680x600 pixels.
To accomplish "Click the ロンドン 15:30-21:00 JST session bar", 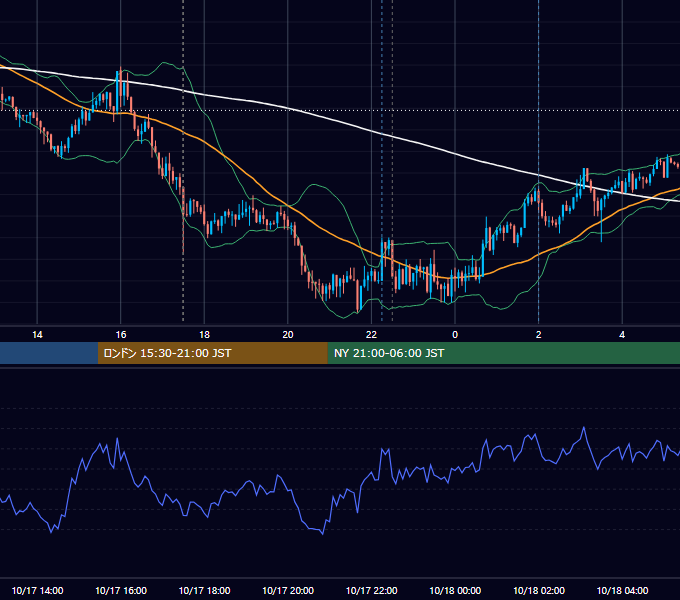I will (x=212, y=353).
